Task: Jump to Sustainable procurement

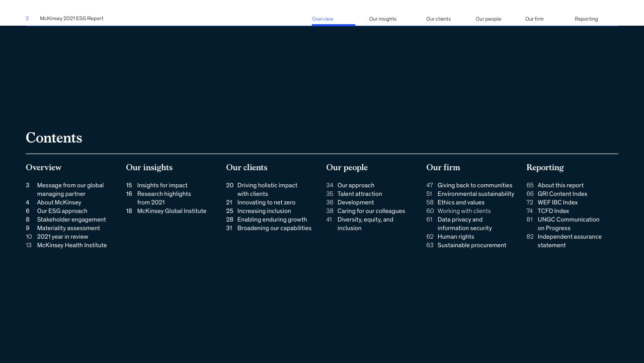Action: (x=471, y=245)
